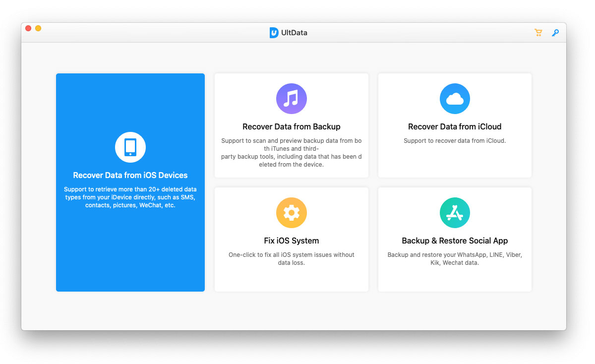This screenshot has height=364, width=595.
Task: Click the UltData window title text
Action: pyautogui.click(x=295, y=33)
